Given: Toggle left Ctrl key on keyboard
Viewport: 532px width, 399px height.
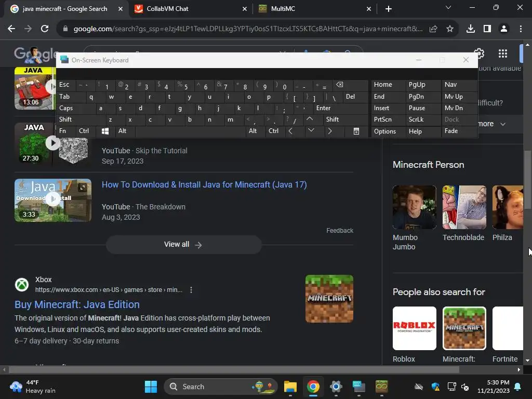Looking at the screenshot, I should coord(86,131).
